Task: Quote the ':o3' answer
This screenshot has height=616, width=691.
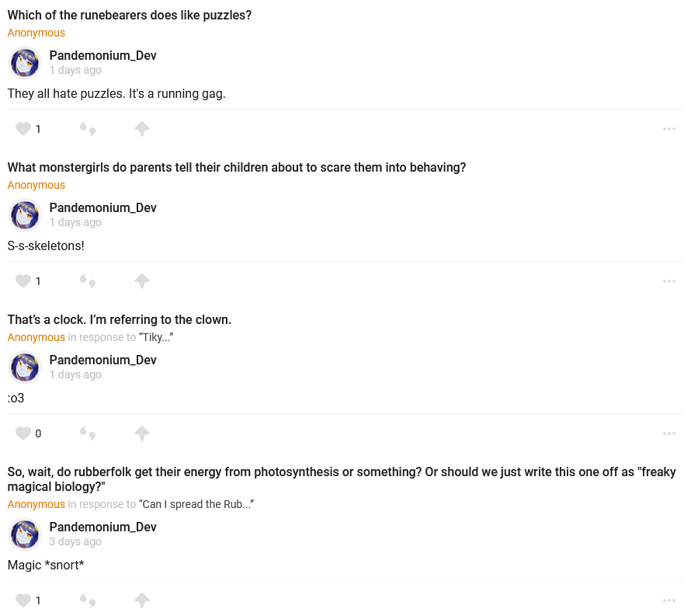Action: click(88, 433)
